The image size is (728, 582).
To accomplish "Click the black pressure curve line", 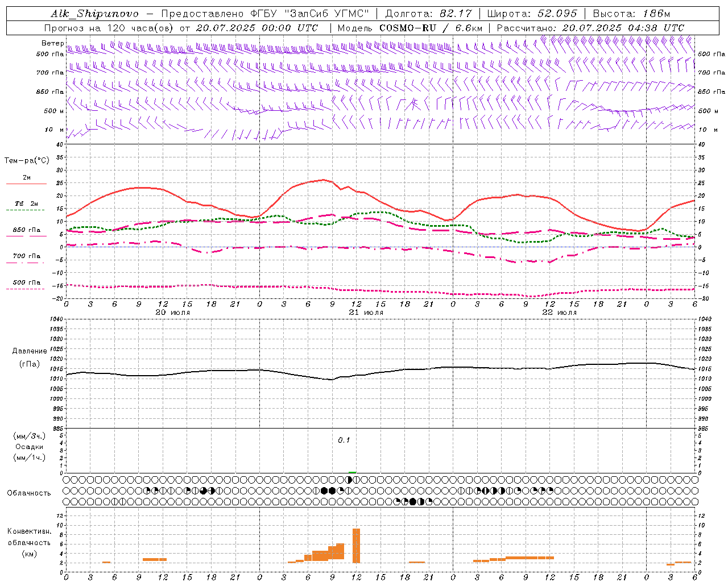I will (x=380, y=372).
